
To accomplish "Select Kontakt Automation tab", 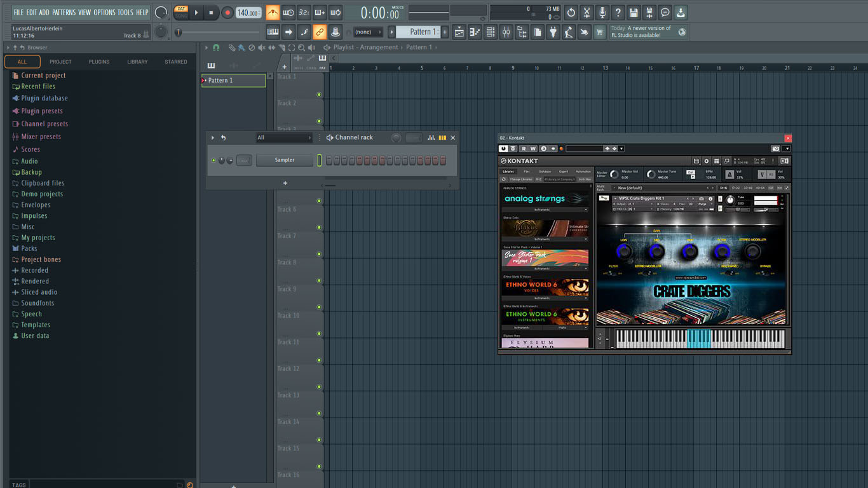I will pyautogui.click(x=583, y=171).
